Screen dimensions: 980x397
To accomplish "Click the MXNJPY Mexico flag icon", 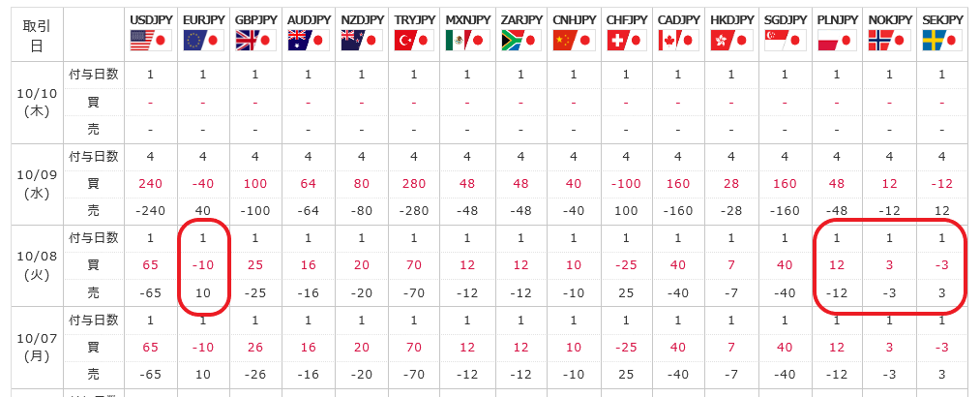I will coord(467,41).
